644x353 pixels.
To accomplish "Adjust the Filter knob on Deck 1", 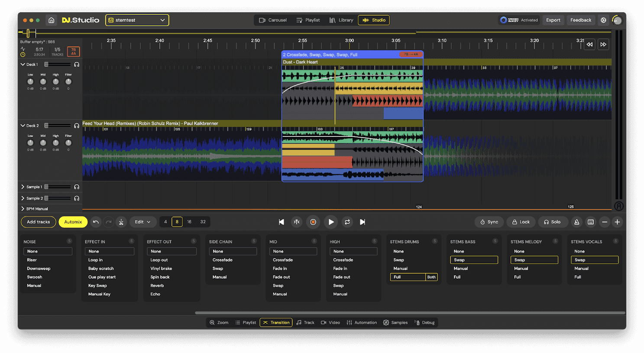I will coord(68,80).
